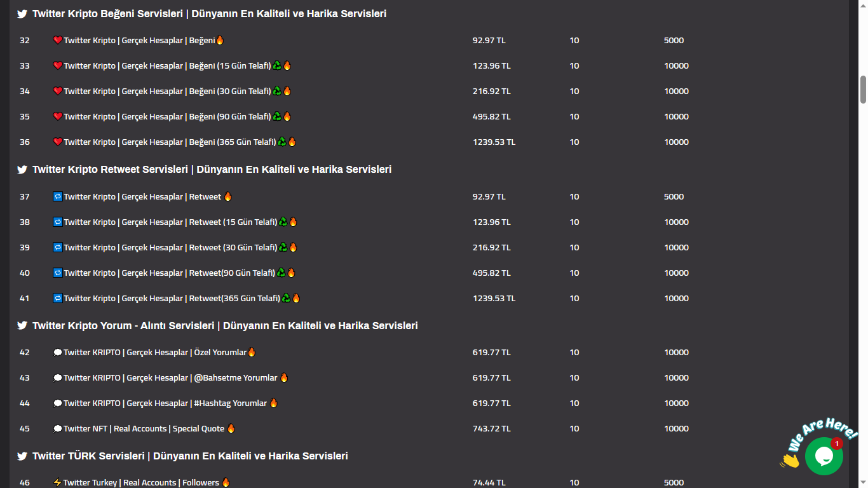Click 123.96 TL price in row 38
Image resolution: width=868 pixels, height=488 pixels.
coord(491,222)
